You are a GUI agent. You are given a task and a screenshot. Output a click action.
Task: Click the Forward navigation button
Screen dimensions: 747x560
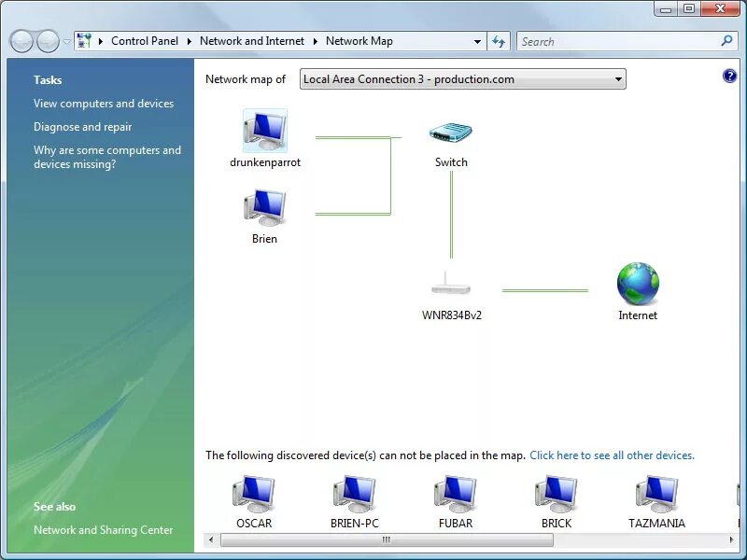[49, 41]
